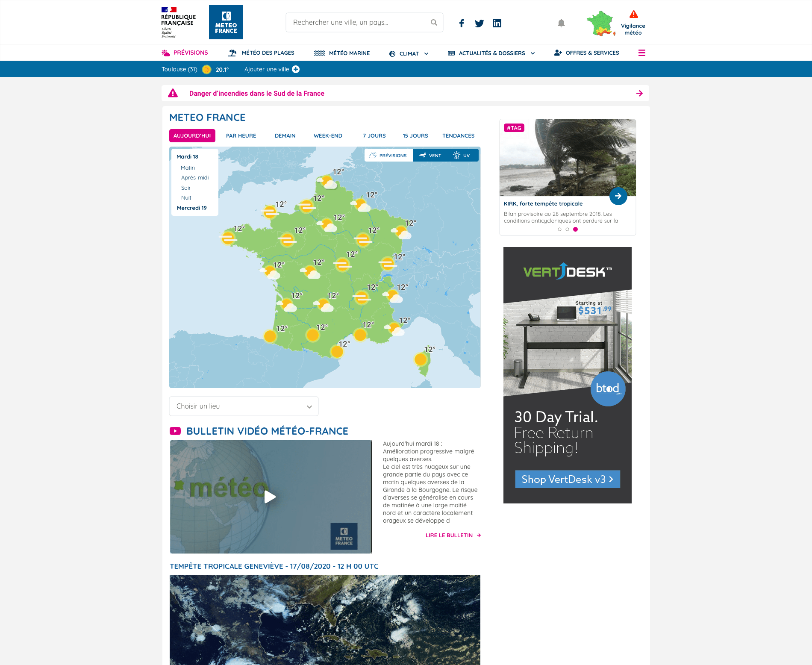Viewport: 812px width, 665px height.
Task: Open Météo des Plages menu item
Action: (x=261, y=53)
